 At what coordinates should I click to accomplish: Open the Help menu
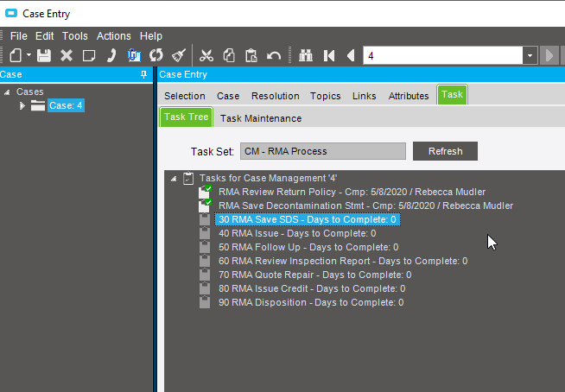click(x=151, y=36)
